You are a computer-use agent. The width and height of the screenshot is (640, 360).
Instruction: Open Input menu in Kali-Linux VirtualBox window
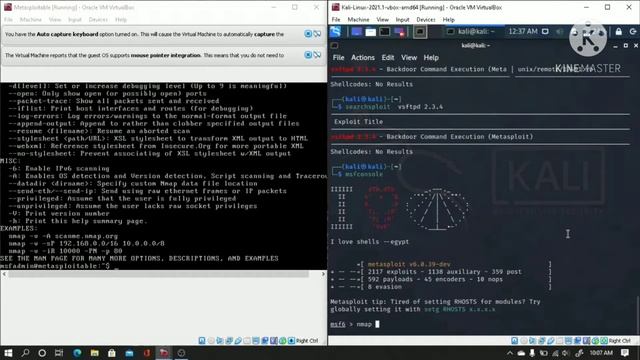point(402,20)
